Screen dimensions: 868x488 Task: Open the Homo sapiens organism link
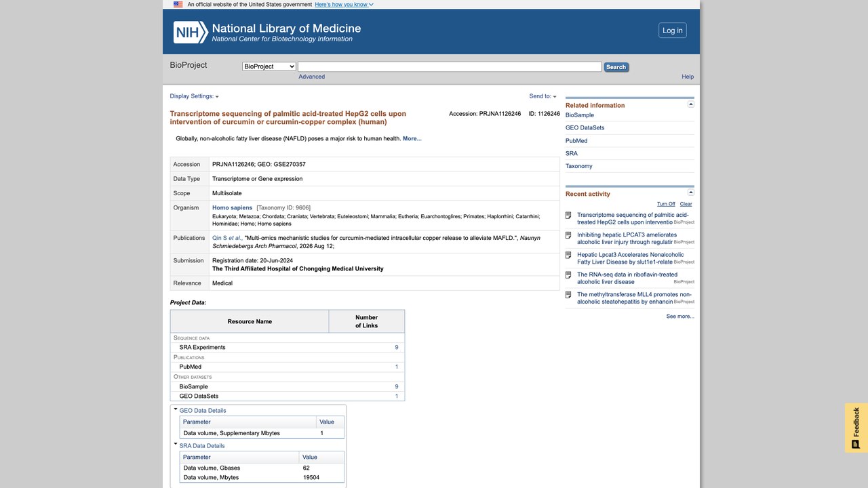(x=232, y=208)
